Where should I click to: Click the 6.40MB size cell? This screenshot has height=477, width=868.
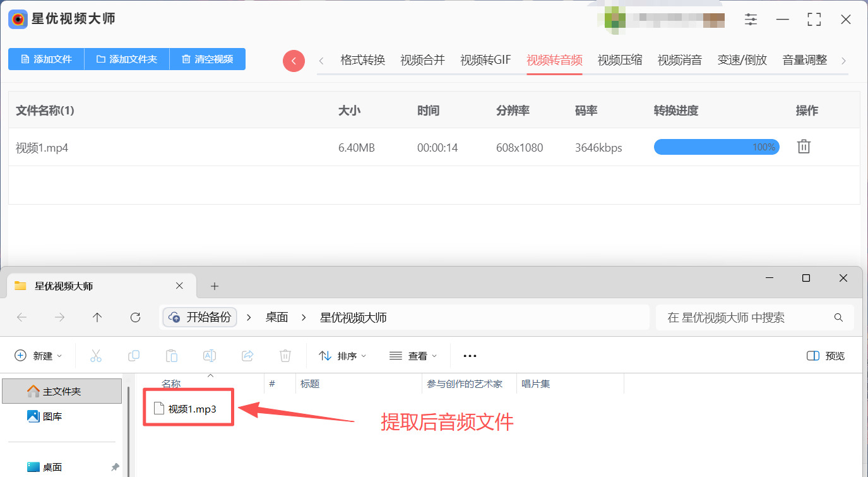(357, 148)
